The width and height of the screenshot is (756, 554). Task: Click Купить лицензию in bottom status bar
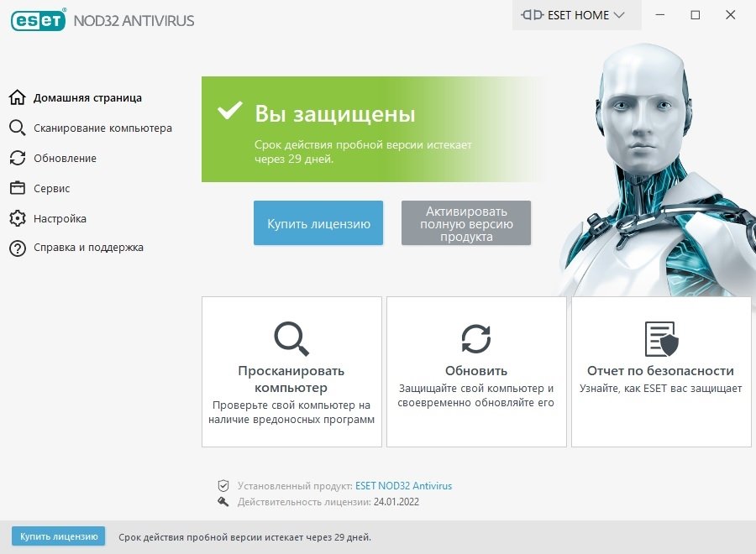pos(58,536)
